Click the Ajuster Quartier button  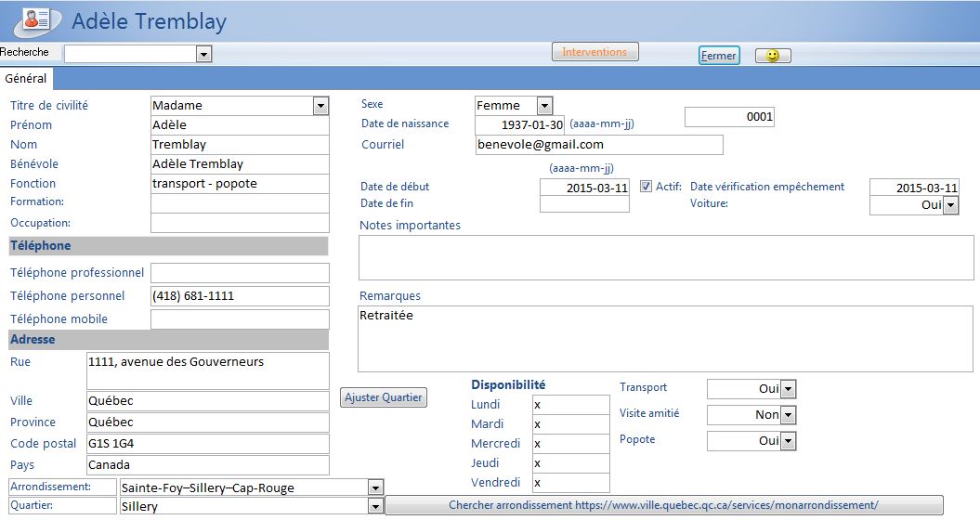tap(384, 397)
